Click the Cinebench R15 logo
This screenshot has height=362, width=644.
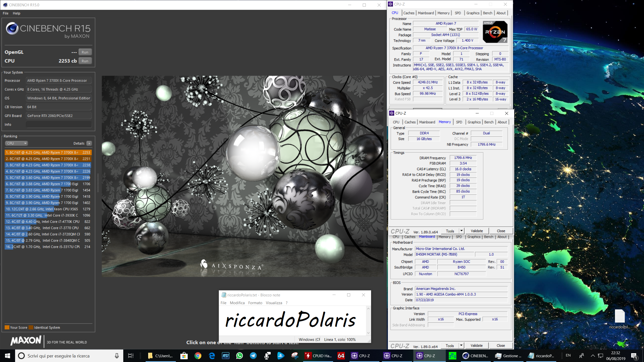click(x=48, y=30)
